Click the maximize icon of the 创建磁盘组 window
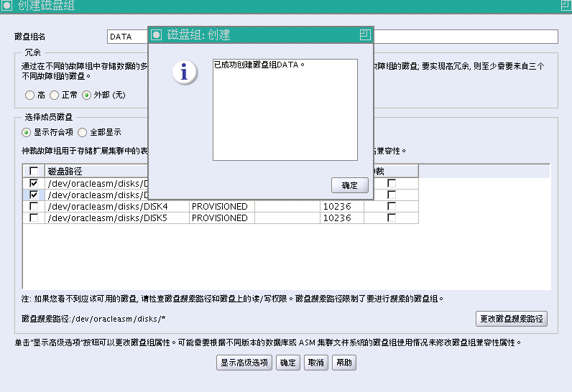 [566, 5]
